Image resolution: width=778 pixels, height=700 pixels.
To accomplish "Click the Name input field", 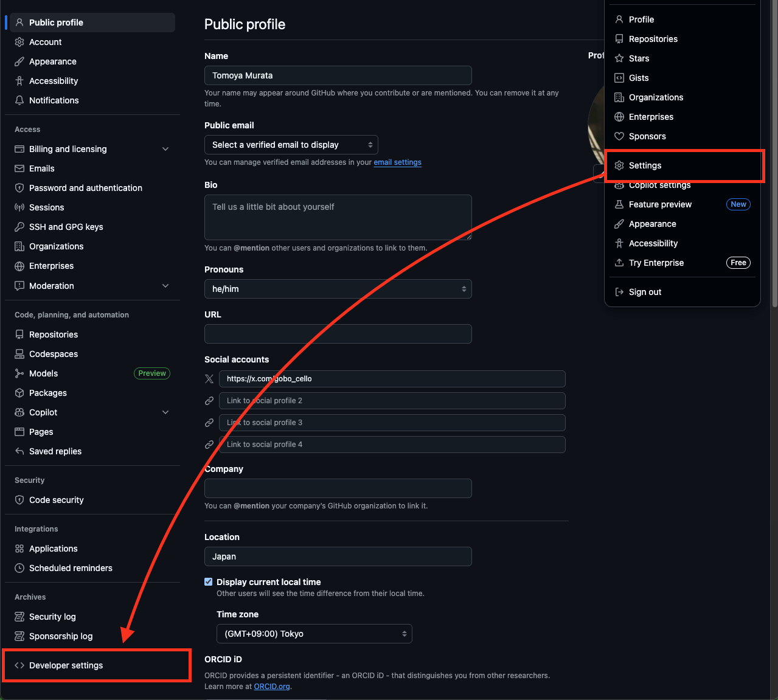I will pyautogui.click(x=338, y=75).
